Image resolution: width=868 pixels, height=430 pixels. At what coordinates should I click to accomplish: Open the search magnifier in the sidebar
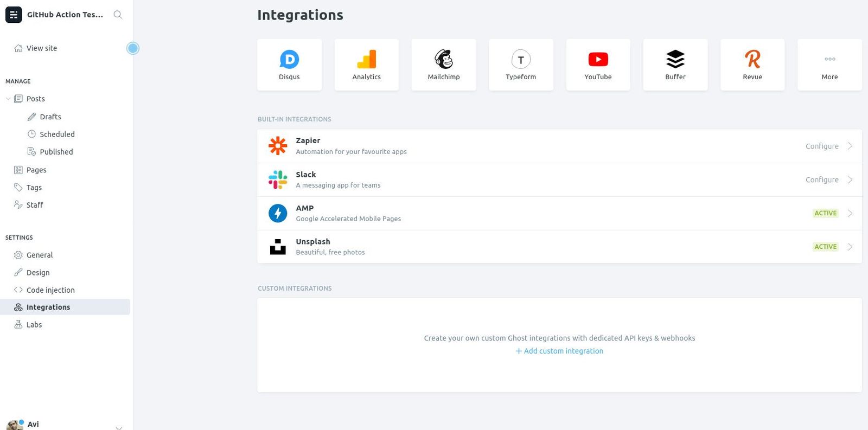coord(118,15)
